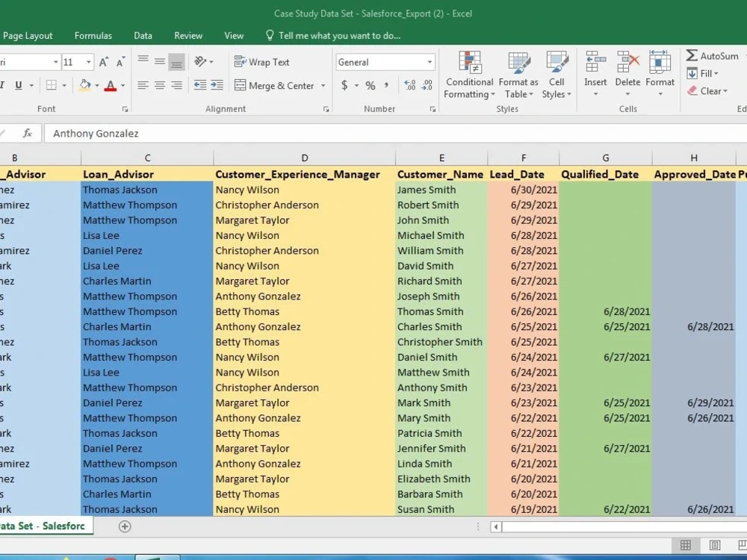Click the formula bar showing Anthony Gonzalez
The image size is (747, 560).
(x=395, y=134)
